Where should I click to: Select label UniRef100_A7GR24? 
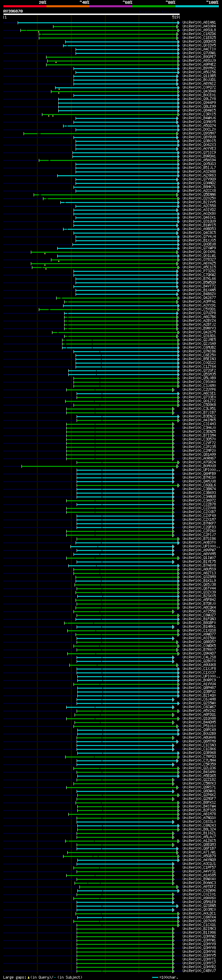click(x=199, y=462)
